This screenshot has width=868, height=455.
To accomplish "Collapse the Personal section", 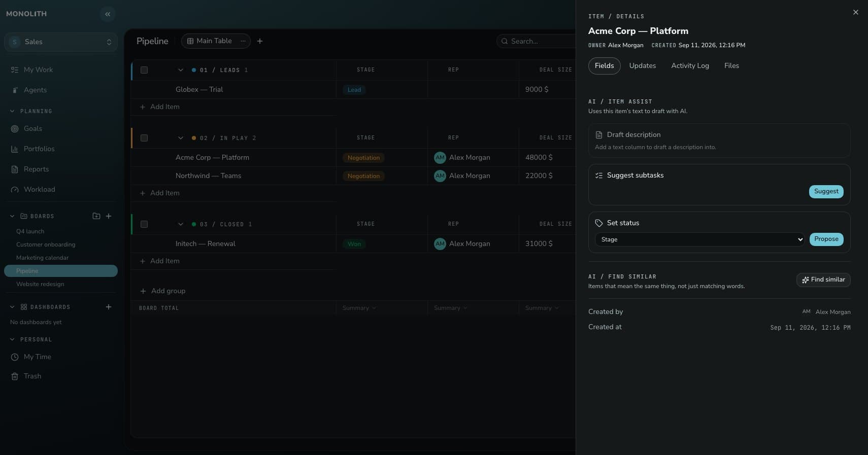I will coord(12,339).
